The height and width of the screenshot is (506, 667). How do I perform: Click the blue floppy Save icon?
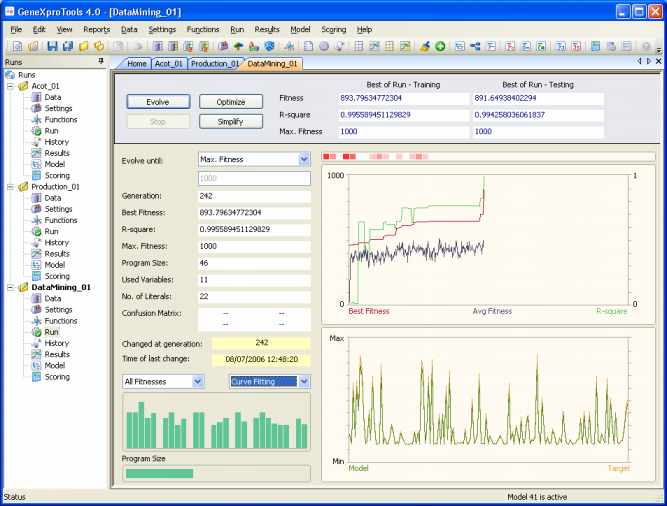click(x=52, y=46)
